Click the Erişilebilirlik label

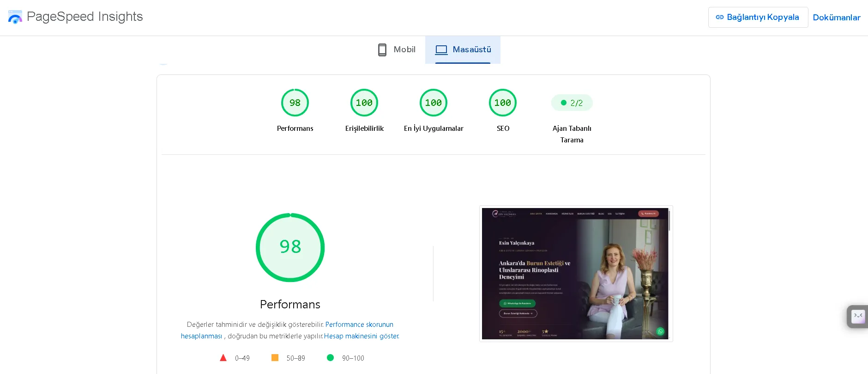coord(364,129)
